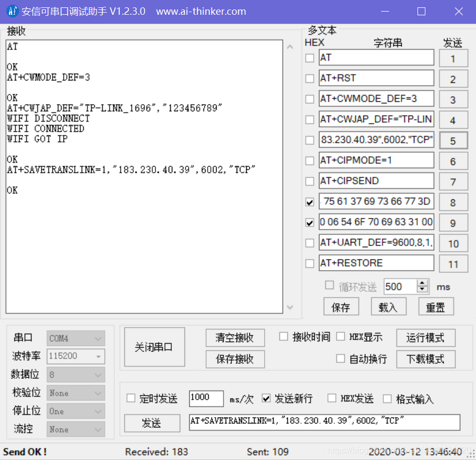The width and height of the screenshot is (476, 460).
Task: Click send button 8
Action: point(453,203)
